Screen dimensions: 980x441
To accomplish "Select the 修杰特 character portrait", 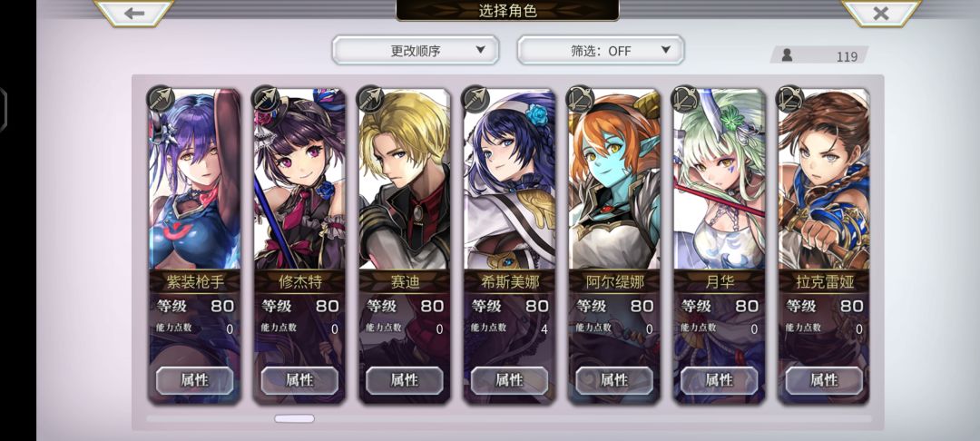I will 299,180.
